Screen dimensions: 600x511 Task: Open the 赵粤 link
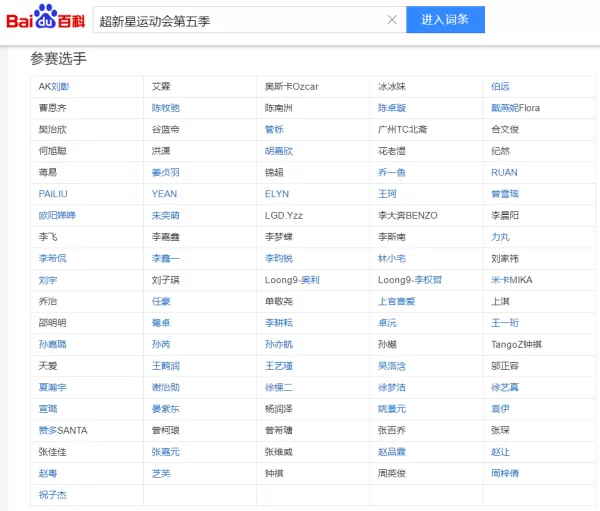[x=48, y=473]
